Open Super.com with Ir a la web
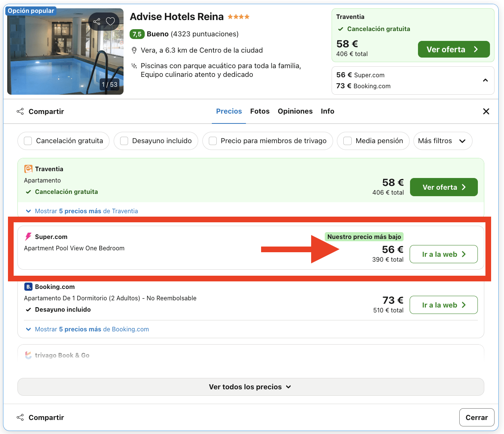Image resolution: width=504 pixels, height=434 pixels. pyautogui.click(x=443, y=254)
